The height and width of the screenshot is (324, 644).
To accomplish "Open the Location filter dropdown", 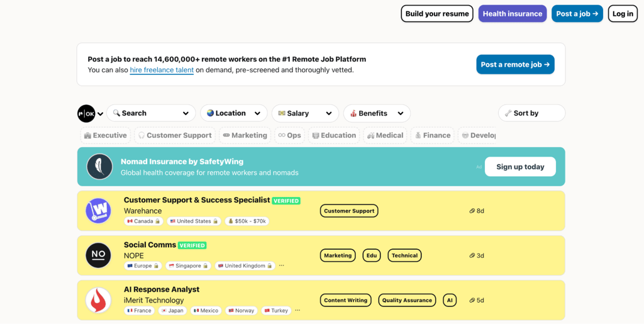I will pyautogui.click(x=234, y=113).
